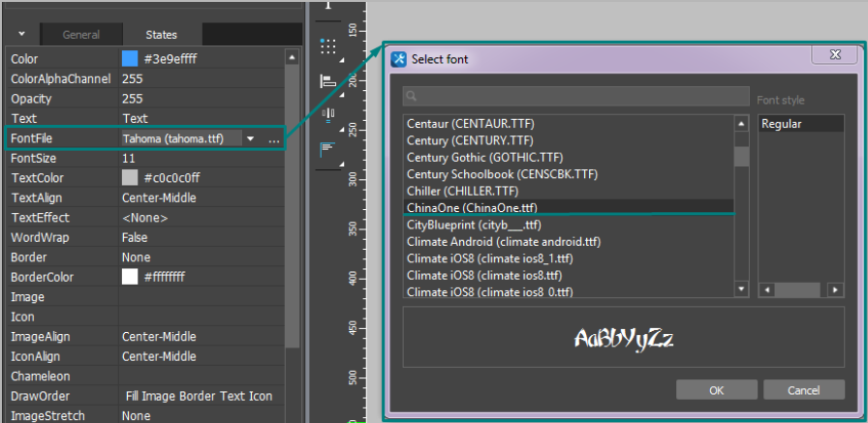Click the FontSize value 11
The width and height of the screenshot is (868, 423).
pyautogui.click(x=129, y=159)
